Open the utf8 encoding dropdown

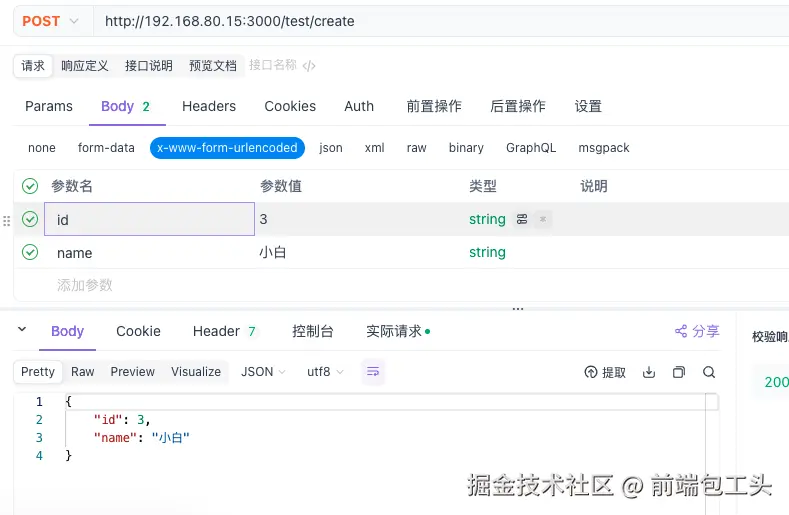[325, 372]
